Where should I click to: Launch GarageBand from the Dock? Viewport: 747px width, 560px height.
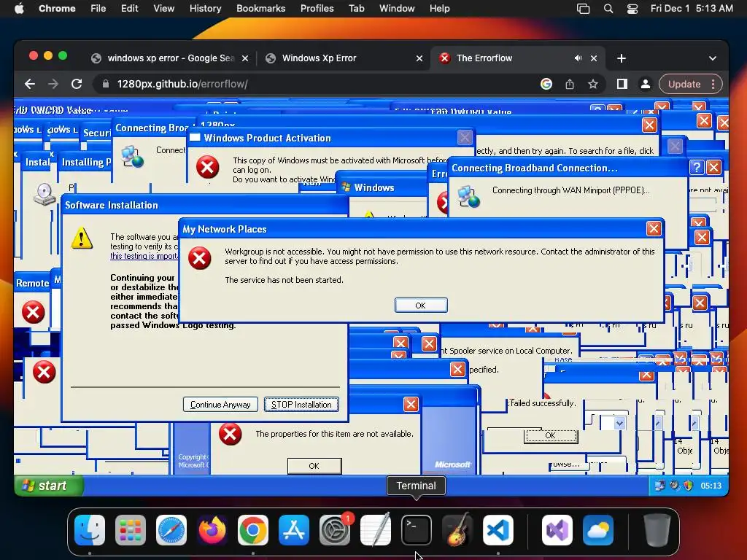tap(457, 530)
